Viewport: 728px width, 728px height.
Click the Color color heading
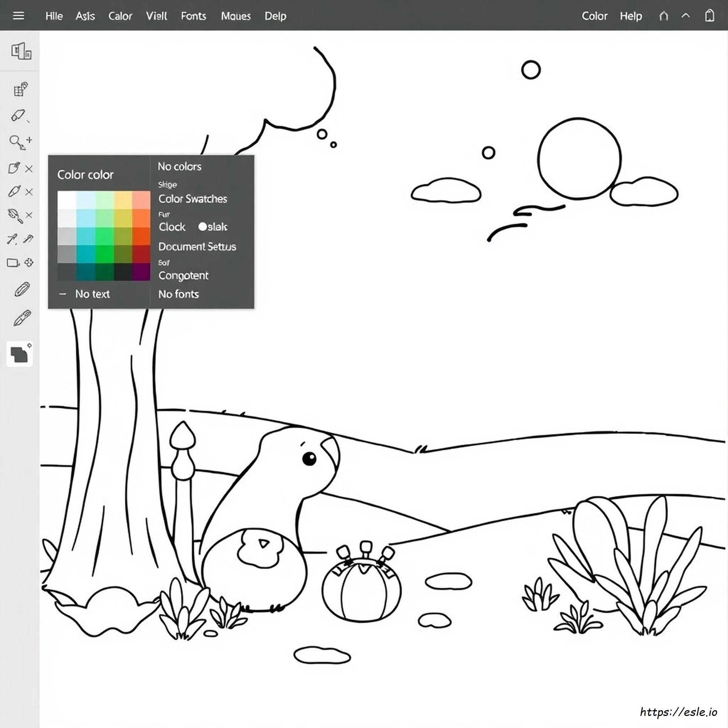coord(85,175)
